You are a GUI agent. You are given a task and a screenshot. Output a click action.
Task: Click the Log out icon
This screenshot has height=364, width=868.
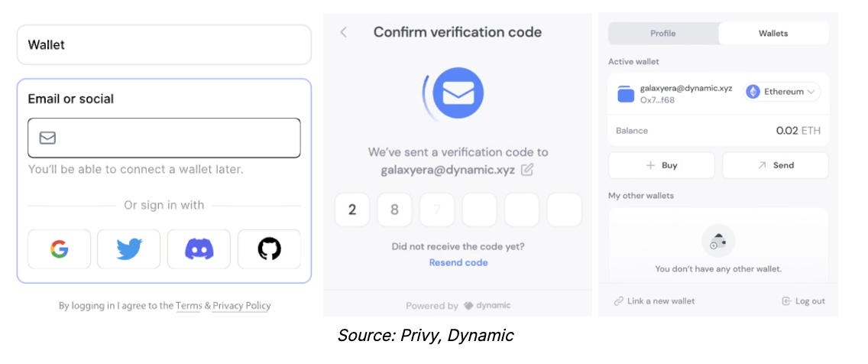tap(786, 301)
